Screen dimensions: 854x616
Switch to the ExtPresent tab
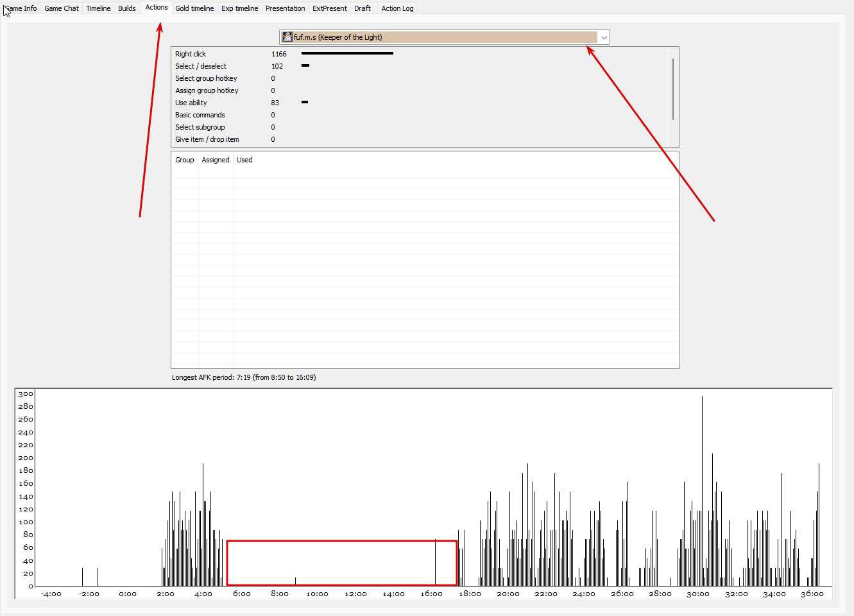click(330, 8)
